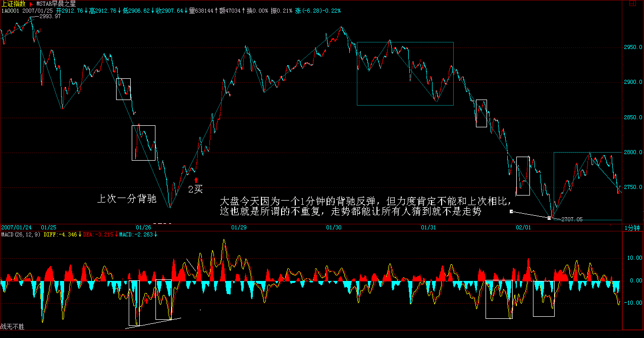
Task: Select the 上证指数 index name label
Action: point(14,4)
